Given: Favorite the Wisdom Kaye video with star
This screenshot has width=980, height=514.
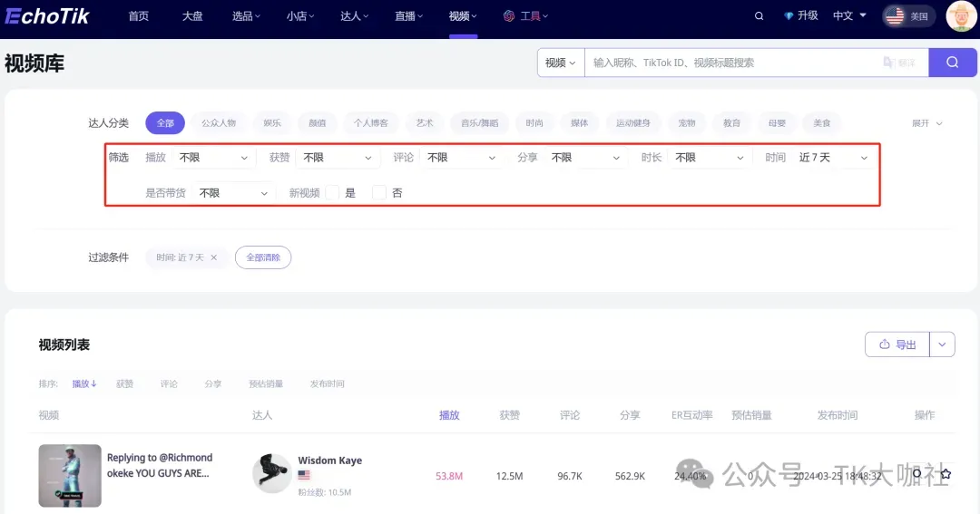Looking at the screenshot, I should point(946,474).
